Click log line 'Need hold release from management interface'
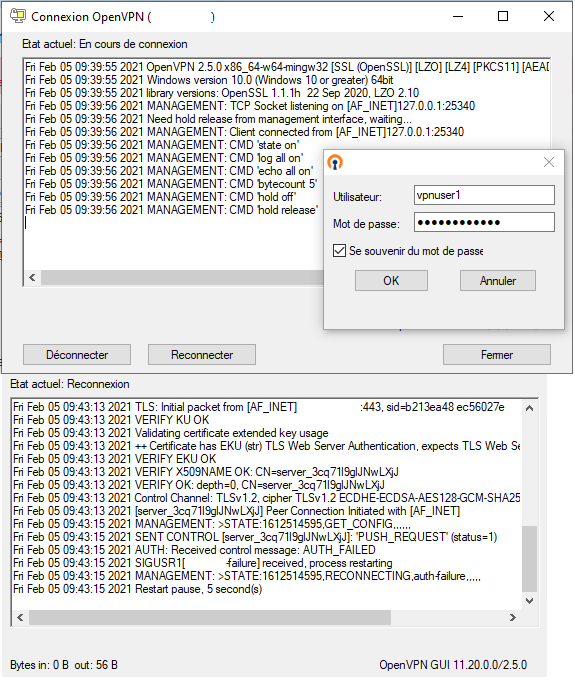Image resolution: width=575 pixels, height=689 pixels. [219, 120]
